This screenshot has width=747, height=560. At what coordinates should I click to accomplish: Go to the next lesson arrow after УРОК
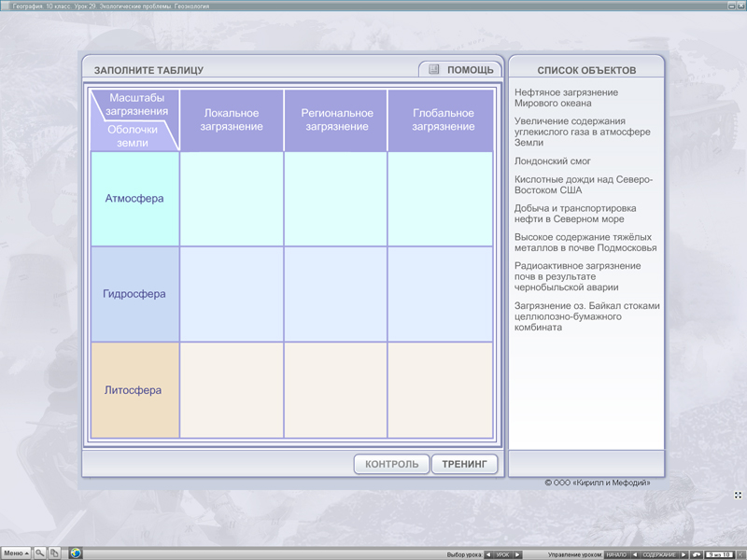[517, 554]
